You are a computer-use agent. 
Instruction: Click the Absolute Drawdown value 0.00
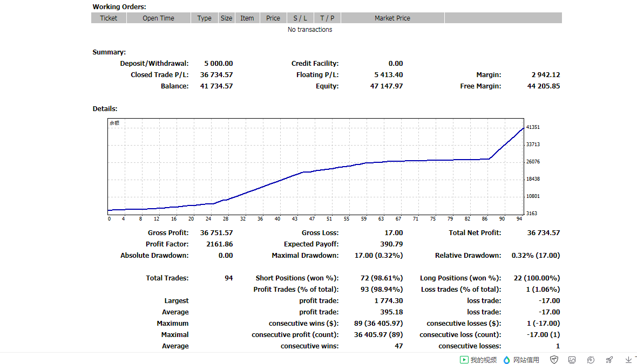(226, 256)
